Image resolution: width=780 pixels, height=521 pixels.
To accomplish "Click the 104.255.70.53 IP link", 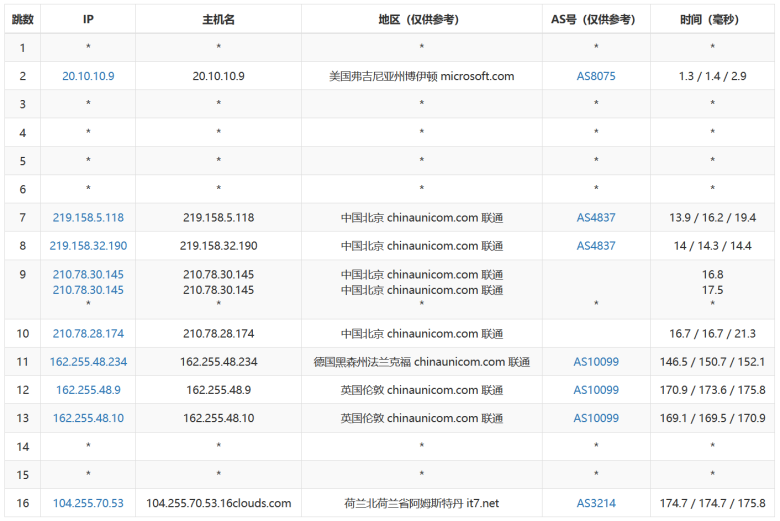I will coord(88,504).
